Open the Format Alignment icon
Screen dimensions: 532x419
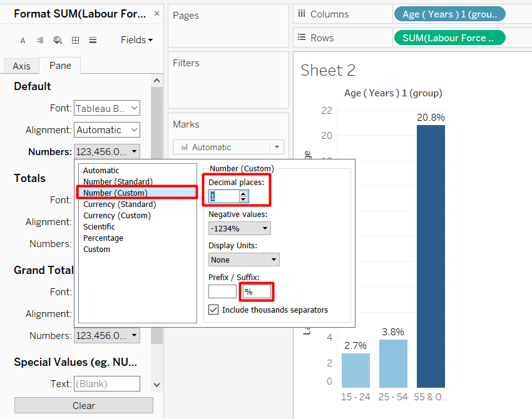click(40, 40)
